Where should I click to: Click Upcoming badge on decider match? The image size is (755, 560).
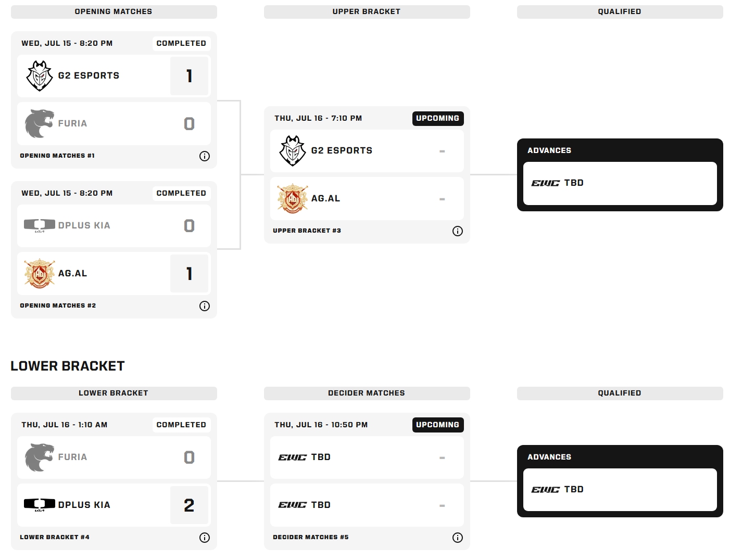[437, 425]
